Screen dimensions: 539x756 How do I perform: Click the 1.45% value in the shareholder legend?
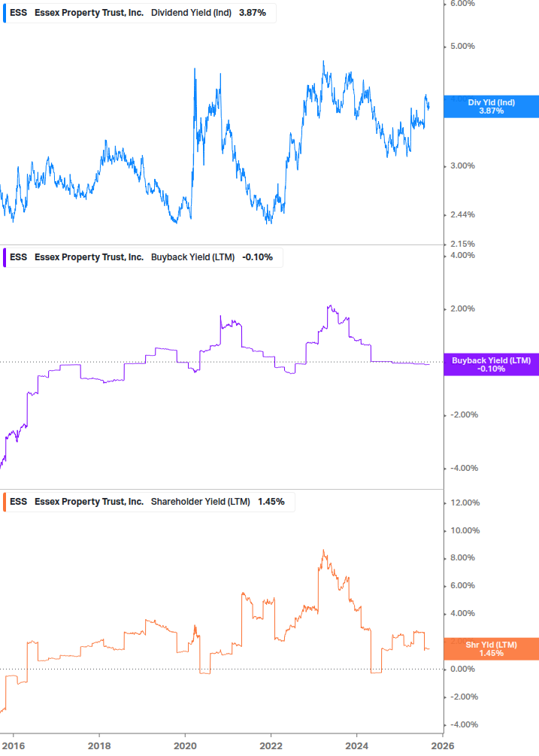[271, 502]
